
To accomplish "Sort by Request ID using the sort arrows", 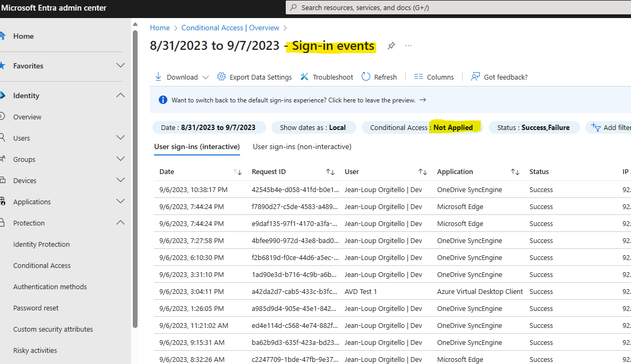I will (x=330, y=172).
